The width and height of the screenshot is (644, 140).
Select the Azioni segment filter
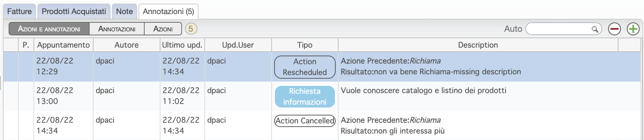coord(163,29)
